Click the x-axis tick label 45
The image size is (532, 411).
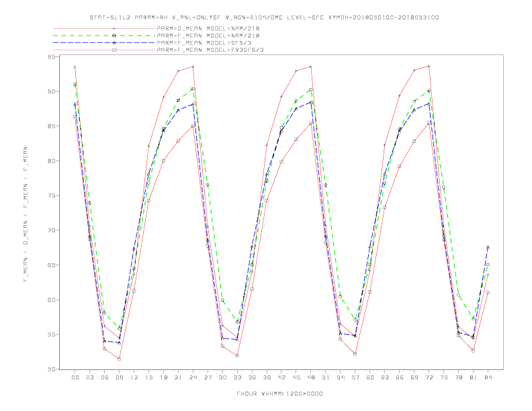tap(296, 377)
